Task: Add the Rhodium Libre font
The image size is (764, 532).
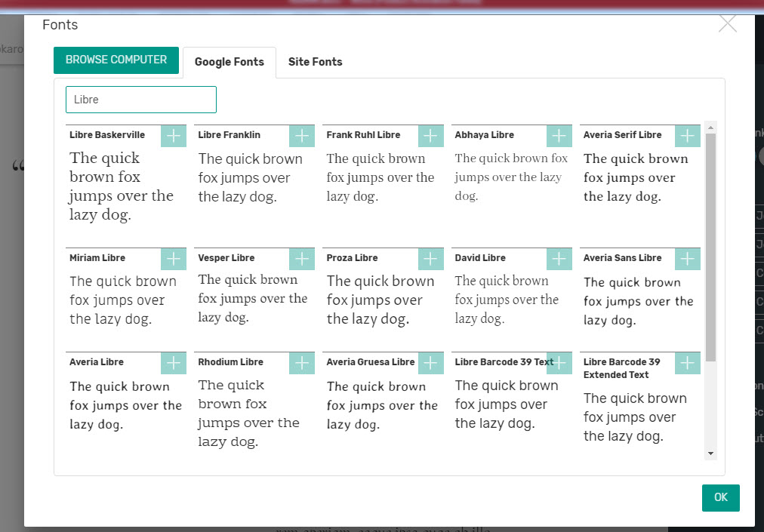Action: 302,363
